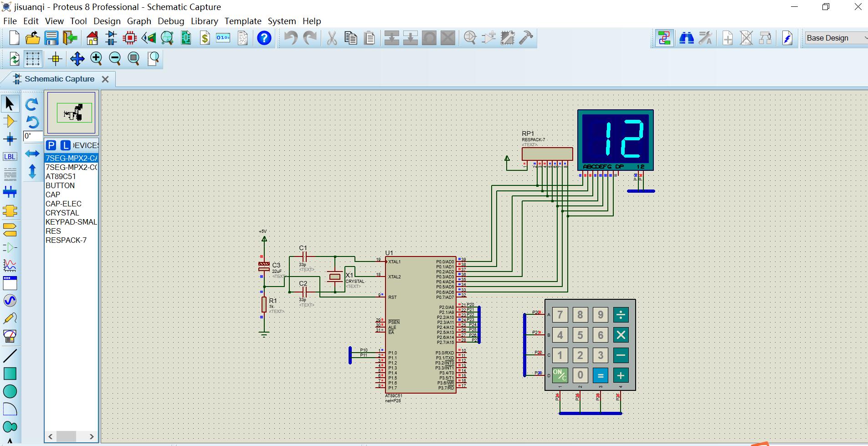Image resolution: width=868 pixels, height=446 pixels.
Task: Close the Schematic Capture tab
Action: (105, 79)
